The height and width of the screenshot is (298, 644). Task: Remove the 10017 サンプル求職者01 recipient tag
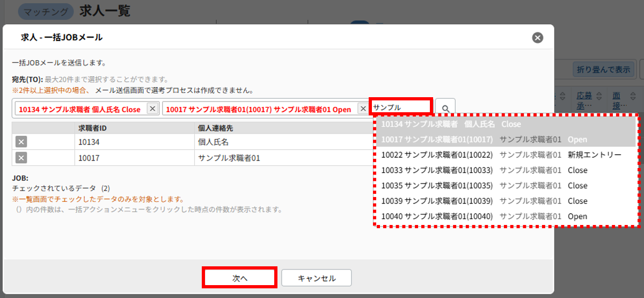tap(363, 109)
